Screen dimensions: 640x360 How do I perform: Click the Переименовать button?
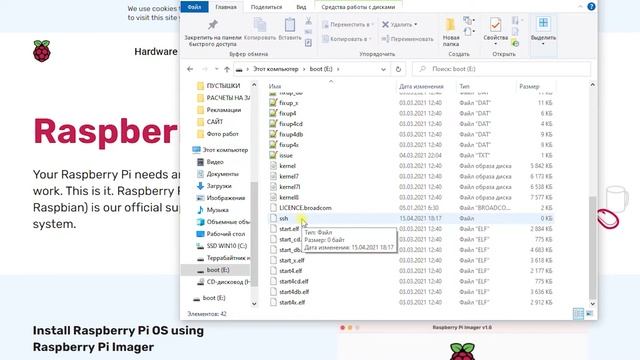pyautogui.click(x=407, y=39)
